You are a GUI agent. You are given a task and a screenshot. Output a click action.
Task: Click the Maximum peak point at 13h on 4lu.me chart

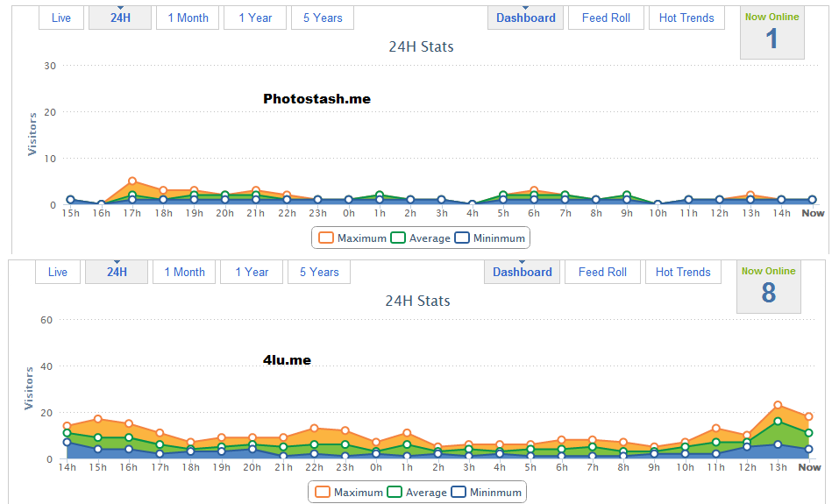pos(778,406)
